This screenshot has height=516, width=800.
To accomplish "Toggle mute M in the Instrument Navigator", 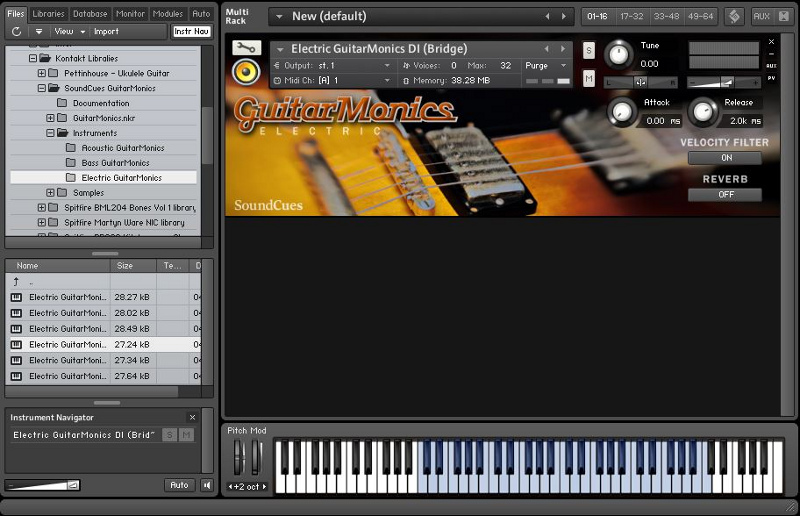I will pos(186,435).
